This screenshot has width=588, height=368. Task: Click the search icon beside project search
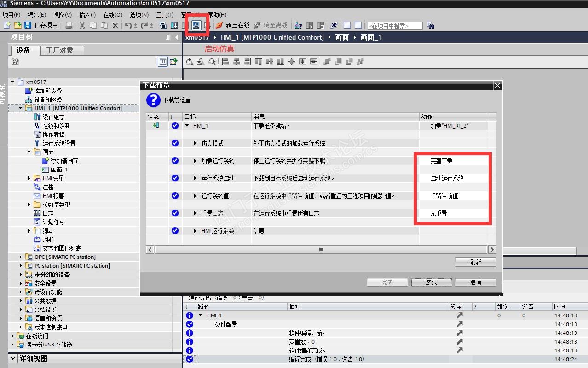431,25
